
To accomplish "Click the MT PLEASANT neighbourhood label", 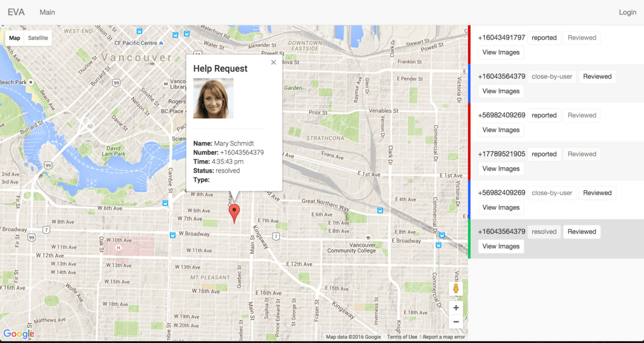I will (x=210, y=278).
